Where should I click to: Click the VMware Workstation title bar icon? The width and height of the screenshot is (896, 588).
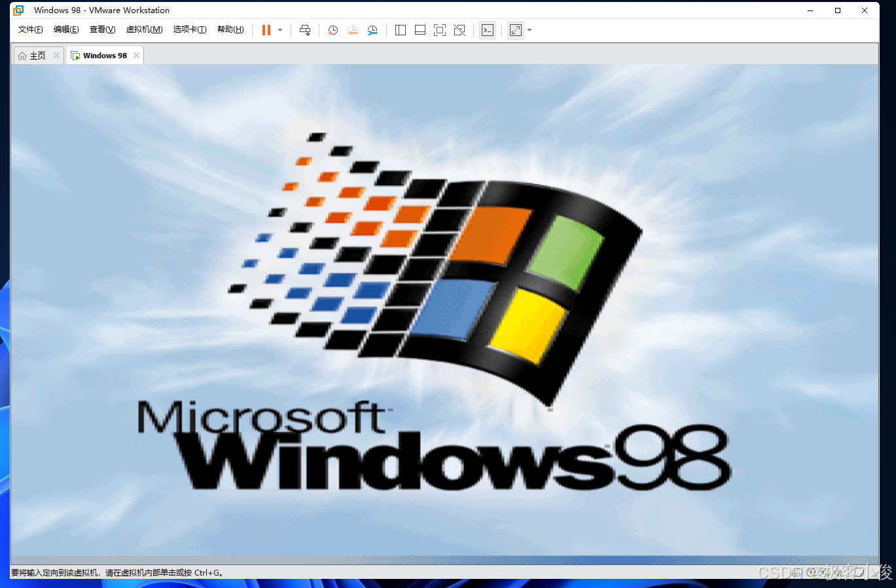pyautogui.click(x=18, y=10)
